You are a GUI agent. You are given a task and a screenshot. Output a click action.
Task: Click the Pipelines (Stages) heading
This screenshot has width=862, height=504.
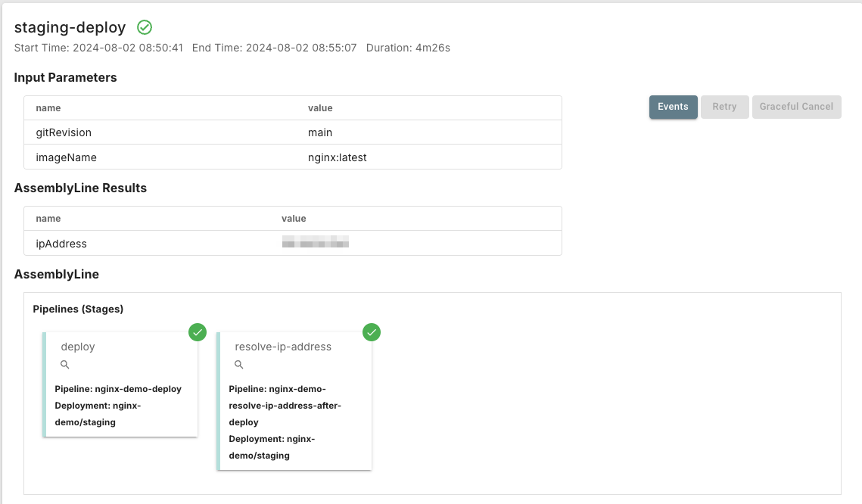pyautogui.click(x=78, y=309)
